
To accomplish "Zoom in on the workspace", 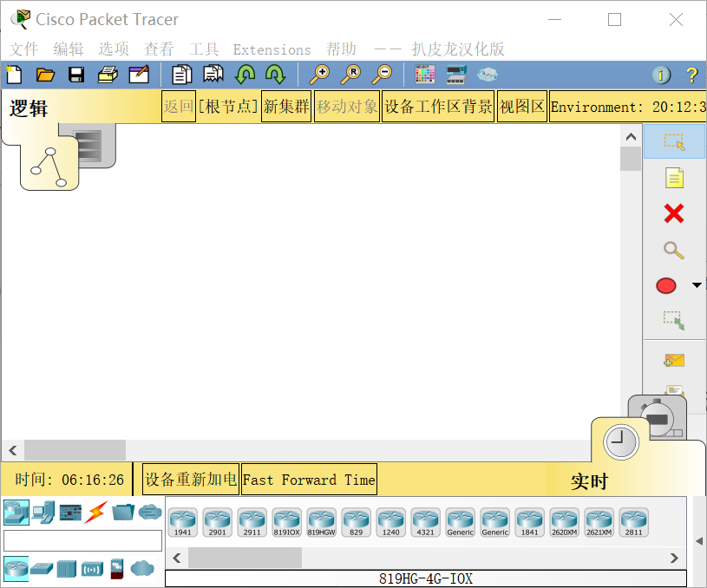I will tap(319, 75).
